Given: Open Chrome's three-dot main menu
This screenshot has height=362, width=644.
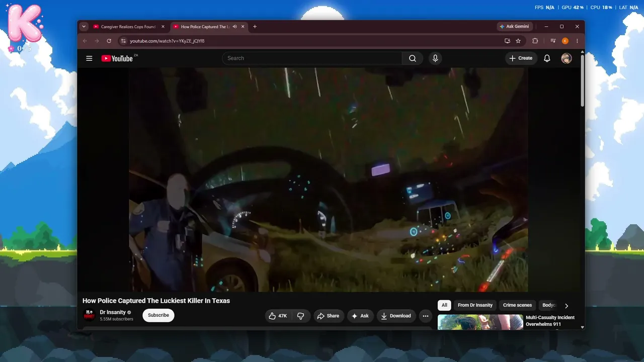Looking at the screenshot, I should click(577, 41).
